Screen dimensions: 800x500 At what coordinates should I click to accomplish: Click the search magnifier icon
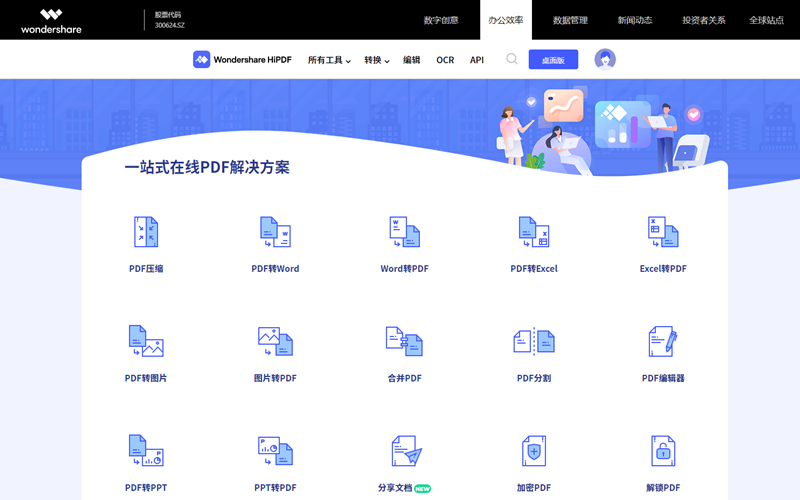click(512, 59)
